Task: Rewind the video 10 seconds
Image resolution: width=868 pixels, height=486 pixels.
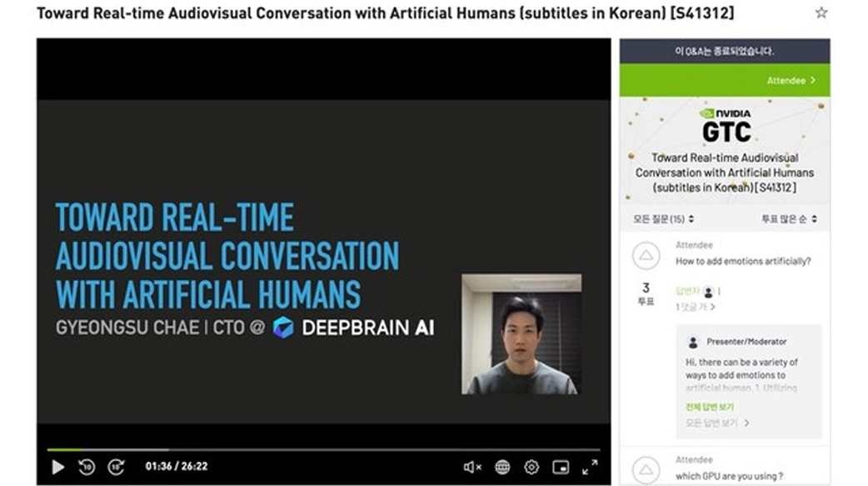Action: pyautogui.click(x=87, y=467)
